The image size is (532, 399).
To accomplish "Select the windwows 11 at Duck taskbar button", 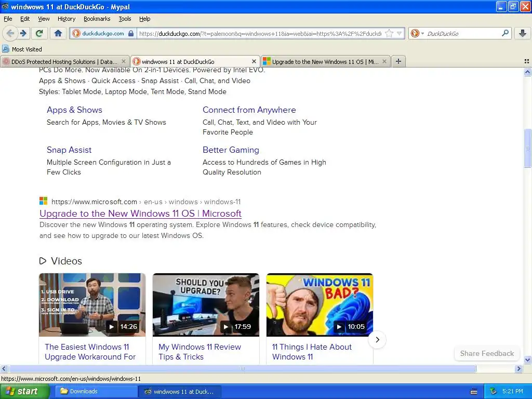I will [180, 392].
